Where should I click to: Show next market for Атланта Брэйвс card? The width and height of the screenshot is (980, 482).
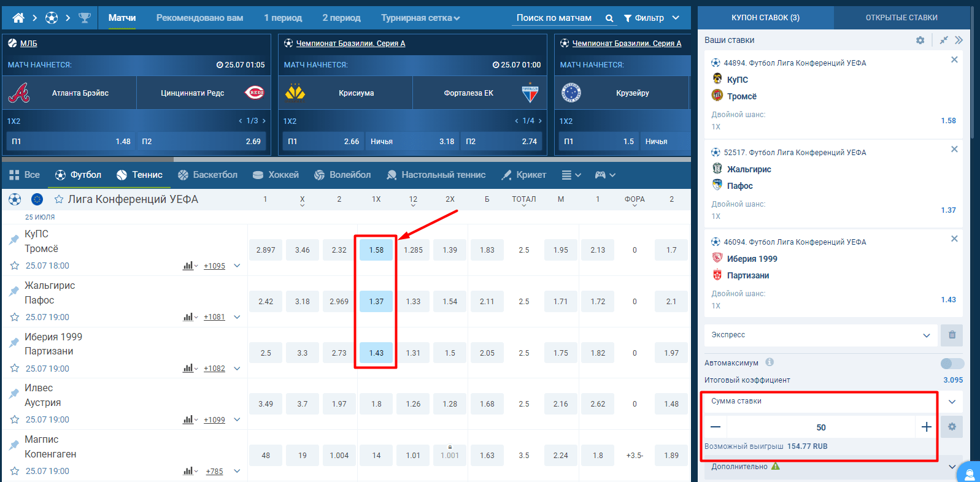pos(264,121)
